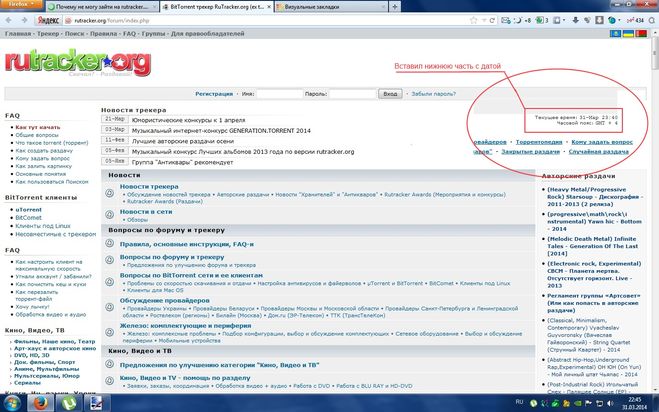This screenshot has height=412, width=659.
Task: Go back with the browser back arrow
Action: [8, 20]
